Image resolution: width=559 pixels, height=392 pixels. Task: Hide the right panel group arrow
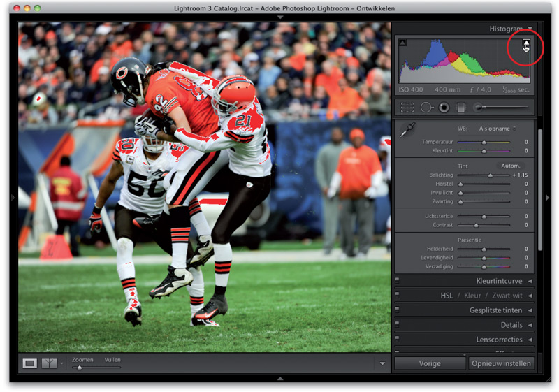point(547,197)
